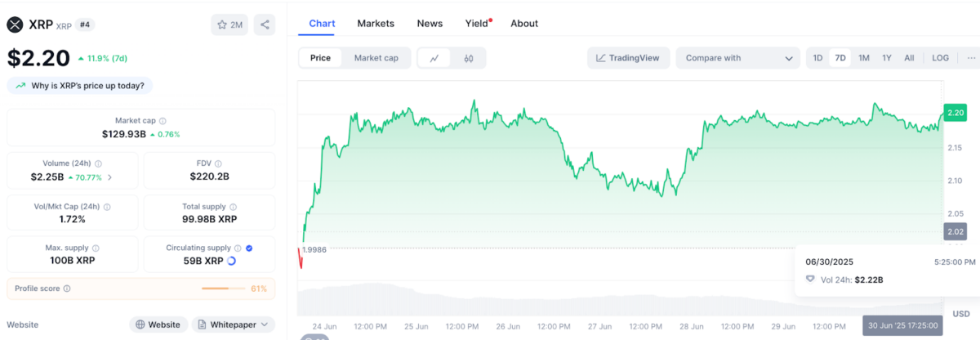
Task: Switch to line chart view icon
Action: (x=435, y=58)
